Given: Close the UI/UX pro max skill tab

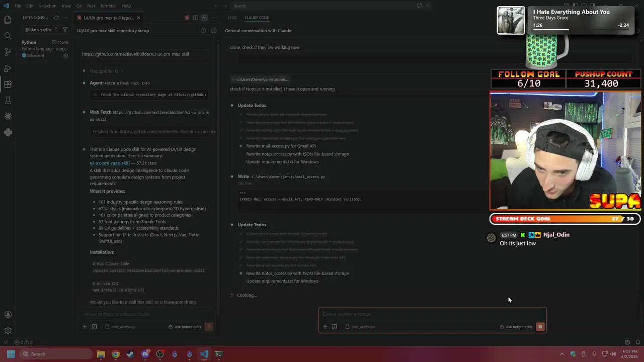Looking at the screenshot, I should click(138, 18).
